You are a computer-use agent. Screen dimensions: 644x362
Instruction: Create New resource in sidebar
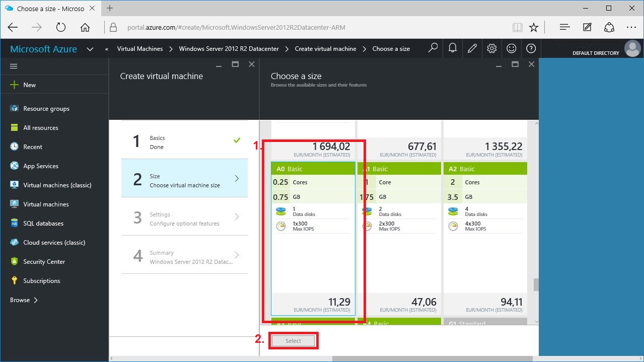(x=23, y=85)
